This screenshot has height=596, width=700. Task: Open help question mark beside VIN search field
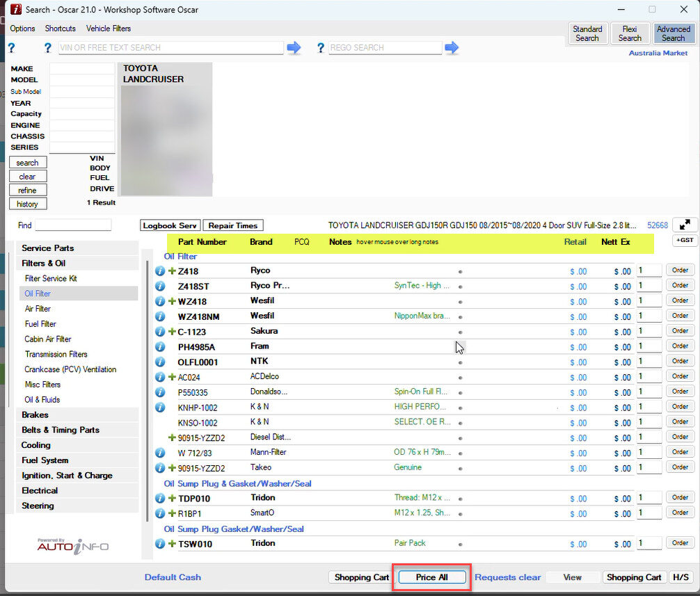pyautogui.click(x=48, y=48)
